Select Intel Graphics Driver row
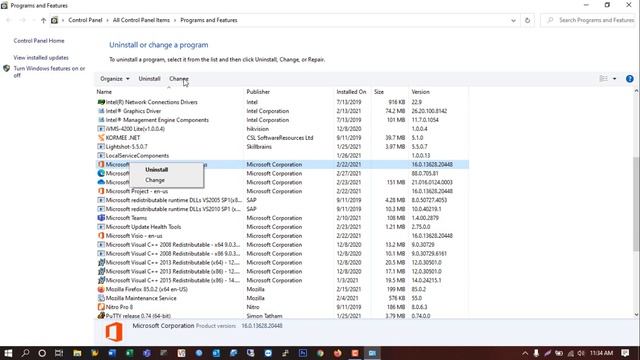Screen dimensions: 640x360 (282, 111)
